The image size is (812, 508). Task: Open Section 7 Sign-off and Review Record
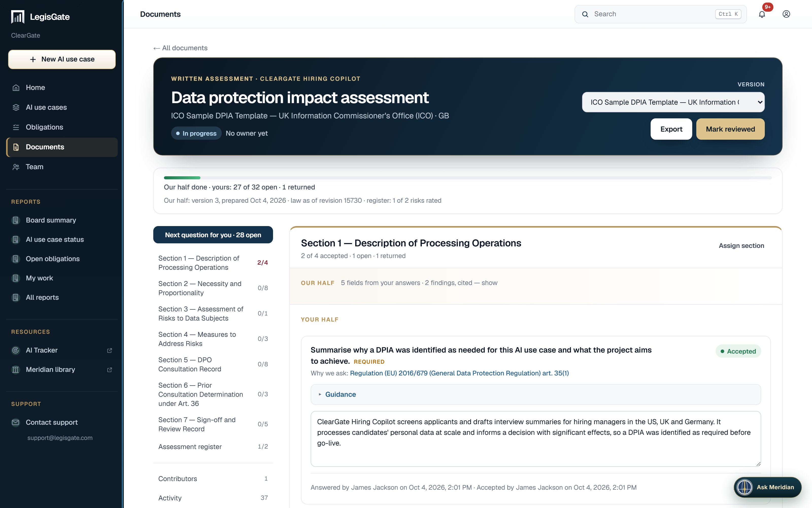pyautogui.click(x=213, y=424)
